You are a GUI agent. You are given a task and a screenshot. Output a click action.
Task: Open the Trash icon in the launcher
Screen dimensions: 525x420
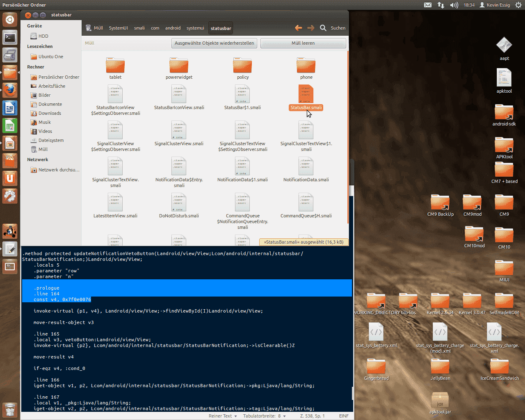[x=10, y=409]
